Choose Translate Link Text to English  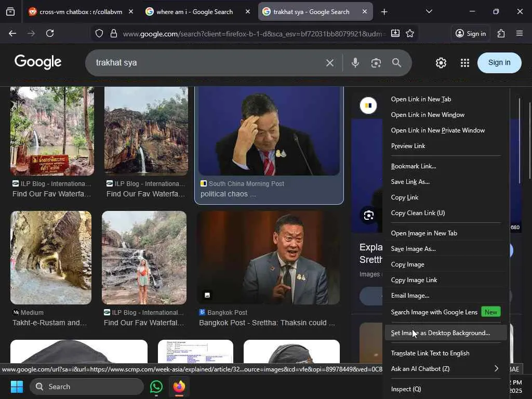pyautogui.click(x=445, y=353)
